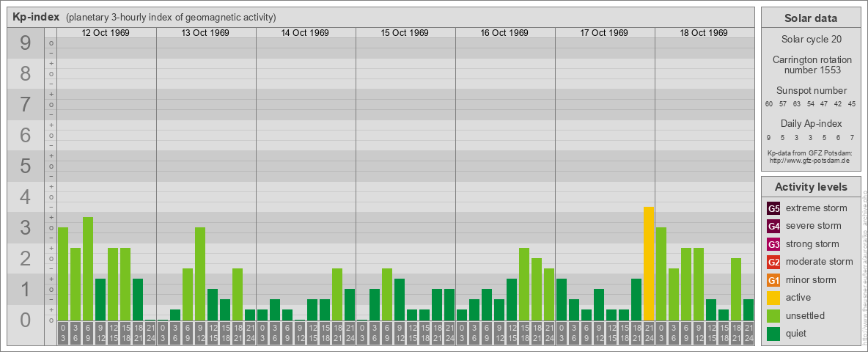Click the 'Solar cycle 20' text

(x=810, y=40)
